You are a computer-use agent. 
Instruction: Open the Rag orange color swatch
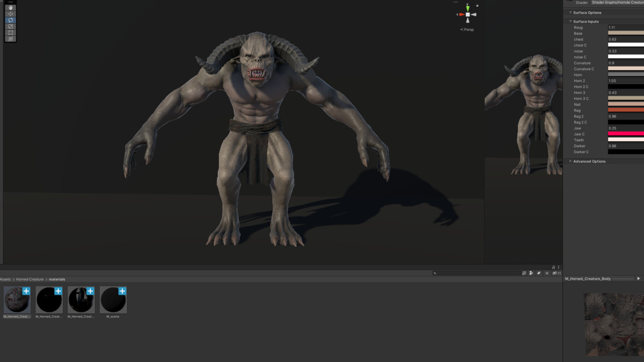pos(626,110)
